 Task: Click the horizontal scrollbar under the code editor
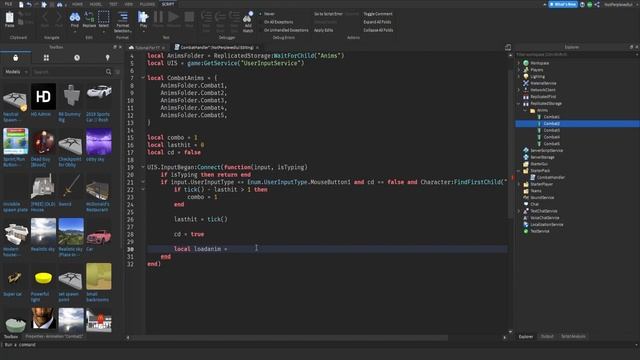click(x=290, y=338)
